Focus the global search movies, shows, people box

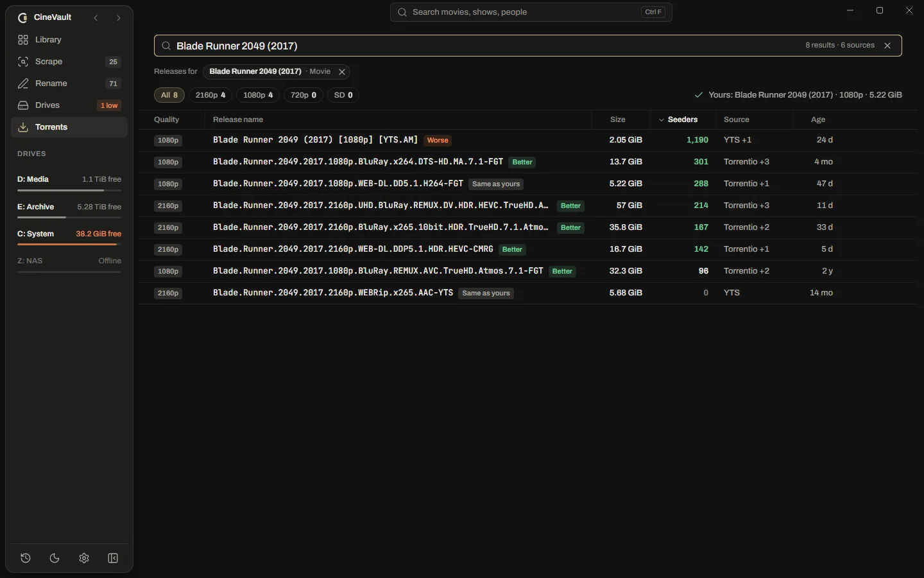[x=531, y=12]
